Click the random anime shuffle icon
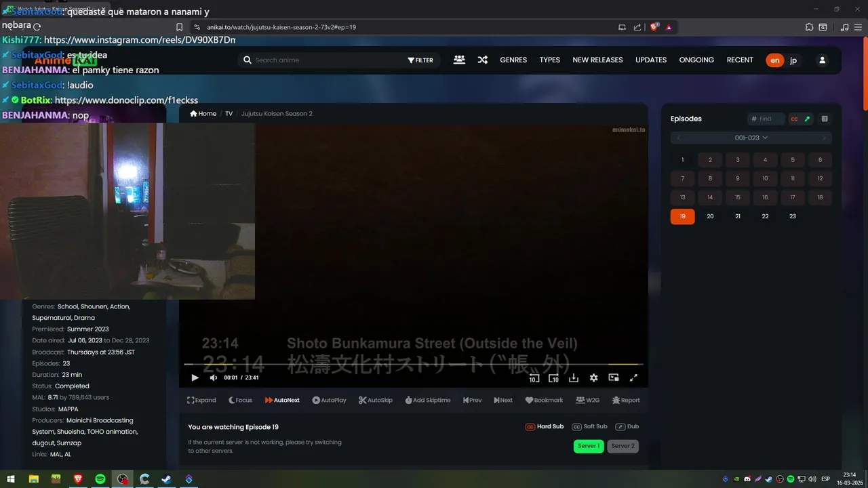Screen dimensions: 868x488 click(482, 60)
